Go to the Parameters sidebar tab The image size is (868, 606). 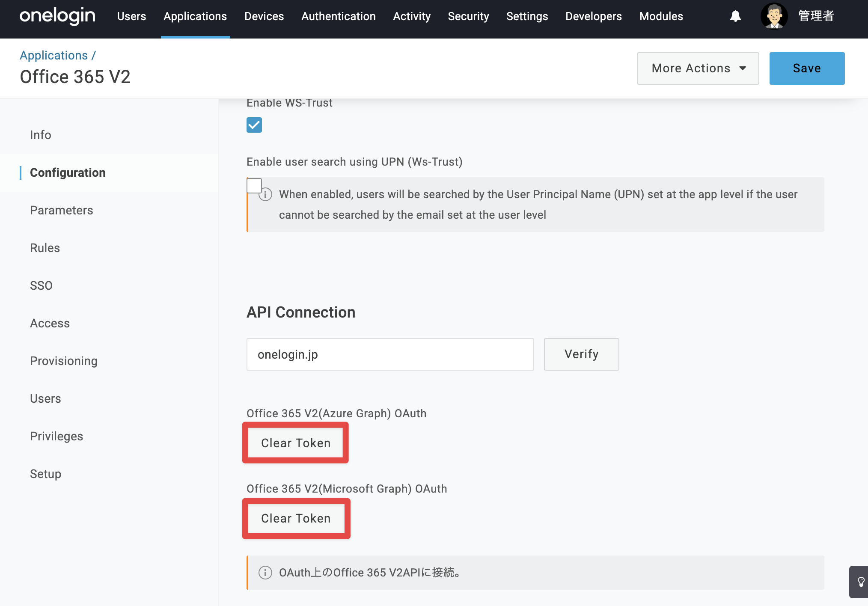(x=62, y=211)
